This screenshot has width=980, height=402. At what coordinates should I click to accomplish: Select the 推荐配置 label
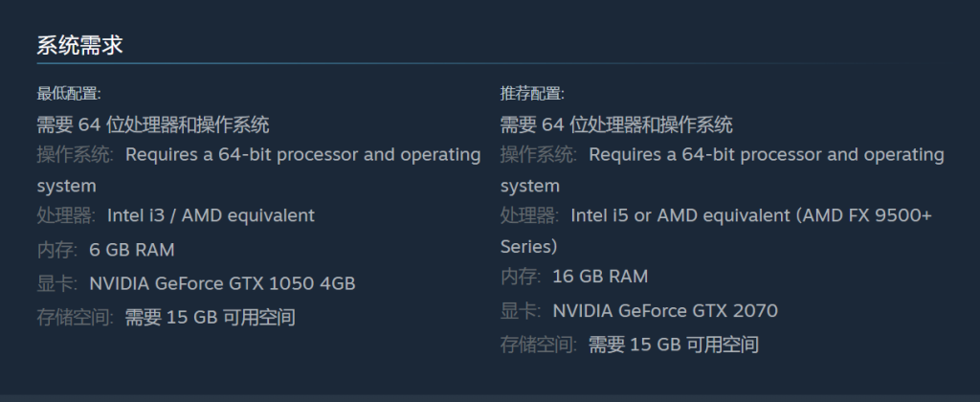[532, 94]
